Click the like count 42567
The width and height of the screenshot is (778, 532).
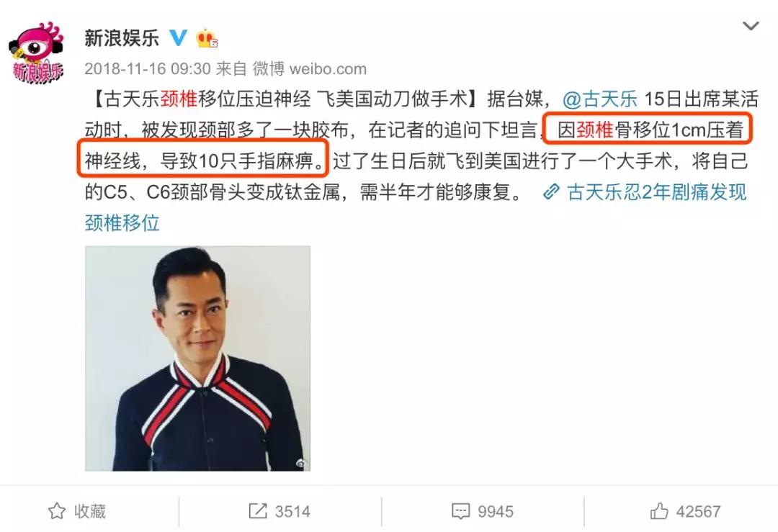pos(698,511)
